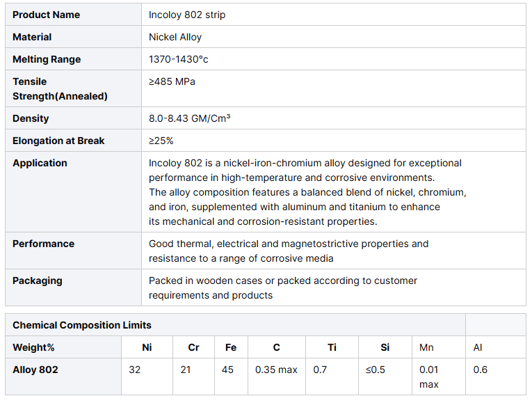Select the Si ≤0.5 value cell
The image size is (532, 403).
tap(376, 370)
